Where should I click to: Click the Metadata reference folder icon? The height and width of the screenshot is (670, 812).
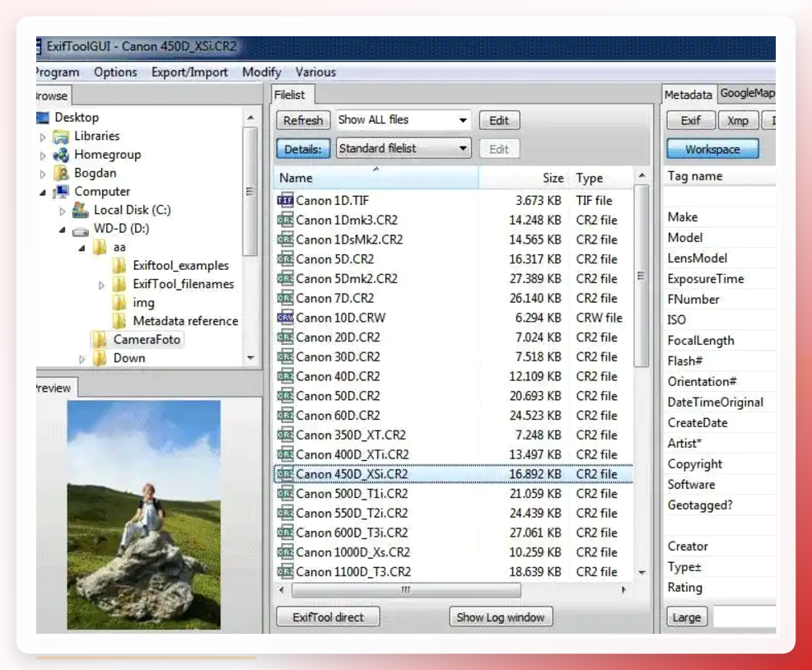(x=119, y=321)
